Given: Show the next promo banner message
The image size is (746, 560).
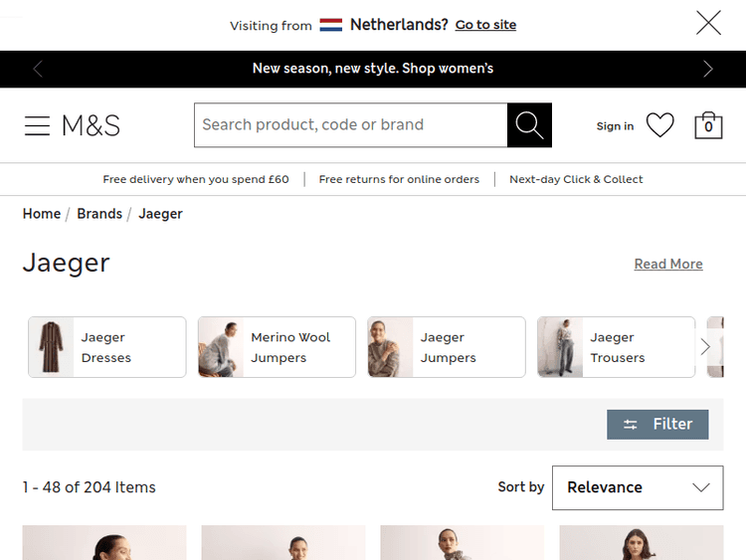Looking at the screenshot, I should [708, 69].
